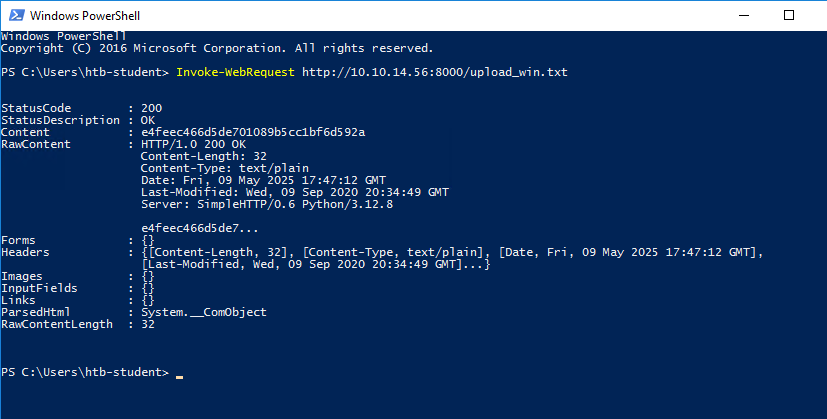Click the blinking cursor at bottom prompt
827x419 pixels.
click(x=179, y=377)
